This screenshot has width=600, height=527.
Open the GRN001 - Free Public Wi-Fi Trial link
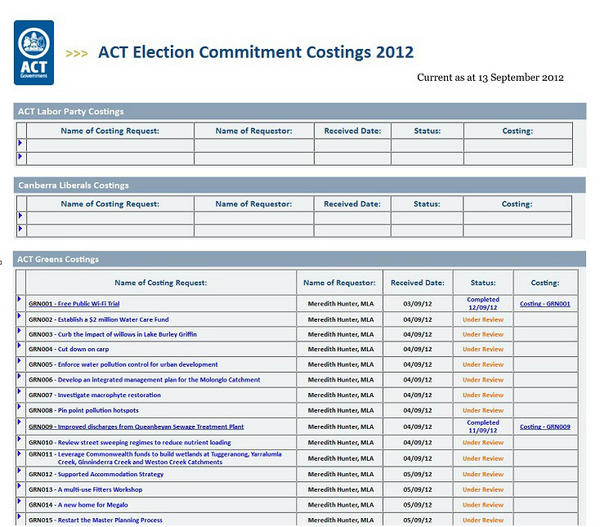pos(74,304)
